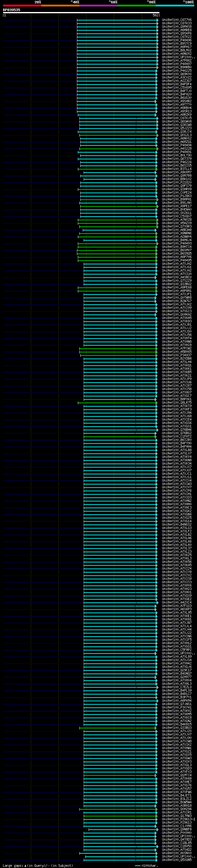Select label UniRef100_P46225
The height and width of the screenshot is (868, 197).
pyautogui.click(x=177, y=71)
